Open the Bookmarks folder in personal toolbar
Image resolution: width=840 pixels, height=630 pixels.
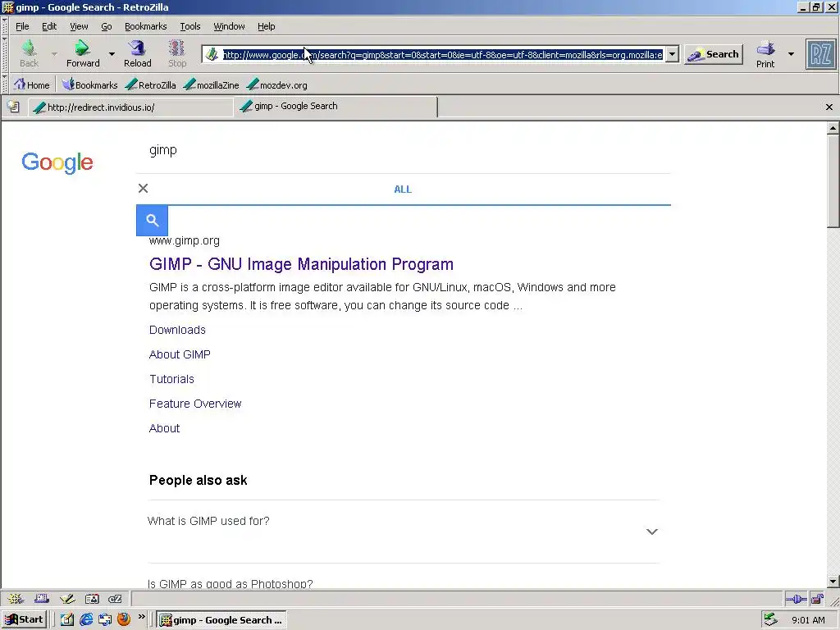click(89, 84)
